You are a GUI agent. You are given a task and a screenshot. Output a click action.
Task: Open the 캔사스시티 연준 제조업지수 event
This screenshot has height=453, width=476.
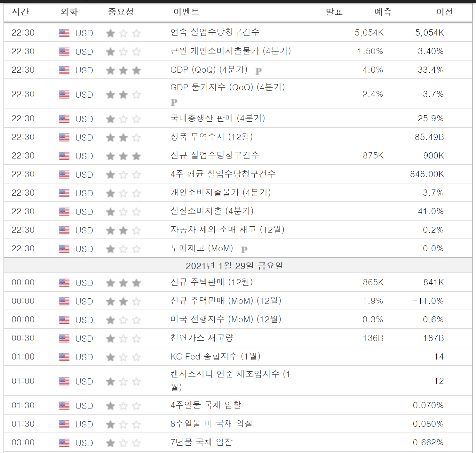pos(230,380)
